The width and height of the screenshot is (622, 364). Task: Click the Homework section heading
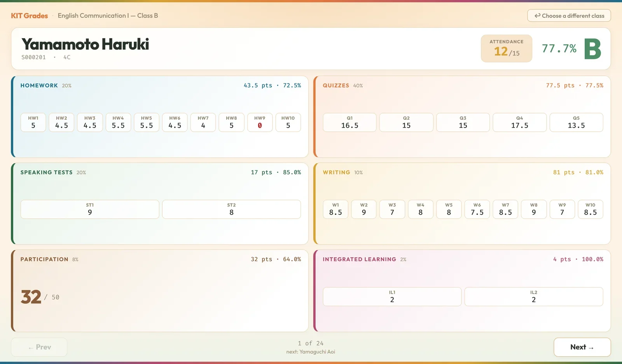39,85
